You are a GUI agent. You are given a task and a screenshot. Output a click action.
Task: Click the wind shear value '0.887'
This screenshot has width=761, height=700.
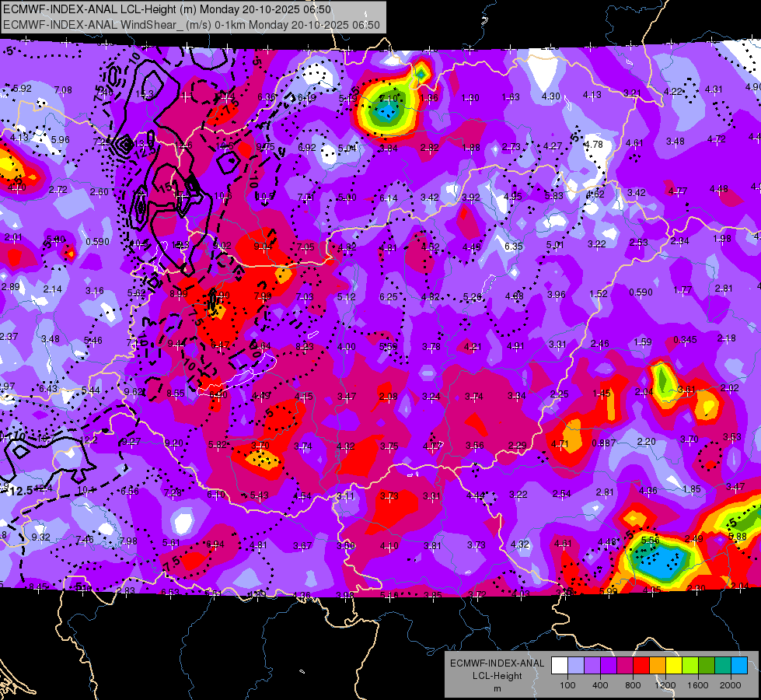pyautogui.click(x=604, y=443)
